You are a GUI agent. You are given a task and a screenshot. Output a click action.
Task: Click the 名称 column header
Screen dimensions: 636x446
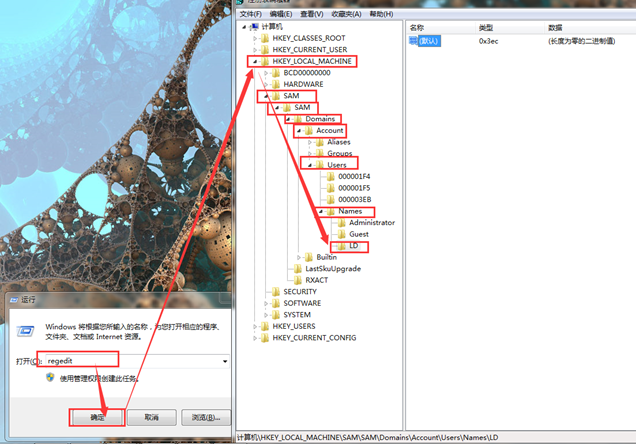tap(440, 28)
